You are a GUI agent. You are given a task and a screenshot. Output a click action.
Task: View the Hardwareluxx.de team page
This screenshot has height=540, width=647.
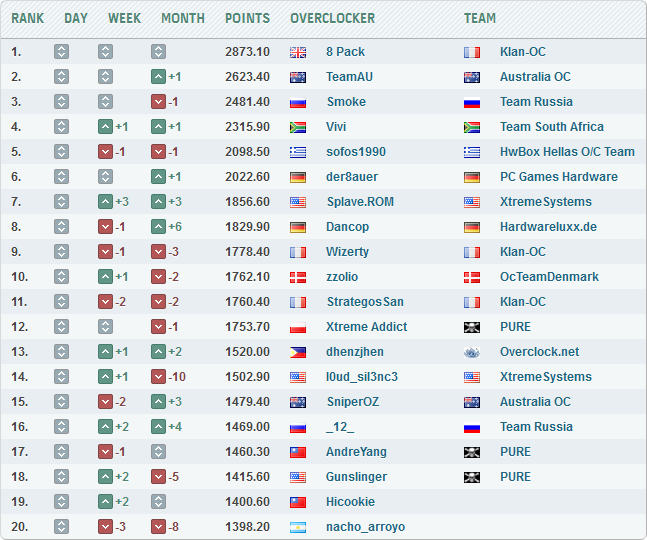(x=548, y=227)
